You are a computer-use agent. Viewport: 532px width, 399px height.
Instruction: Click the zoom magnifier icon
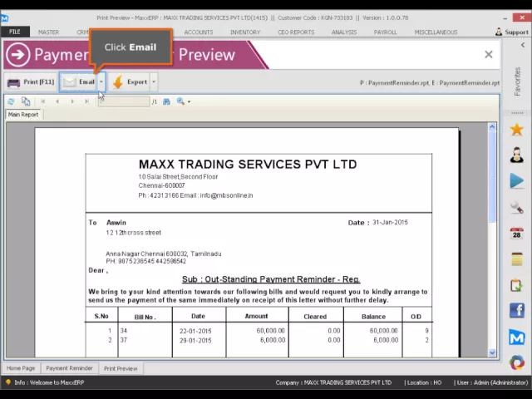click(x=180, y=101)
